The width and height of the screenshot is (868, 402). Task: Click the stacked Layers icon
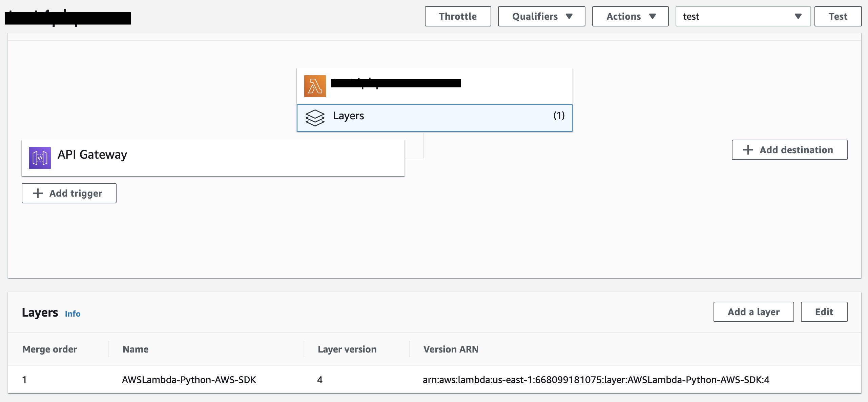315,118
